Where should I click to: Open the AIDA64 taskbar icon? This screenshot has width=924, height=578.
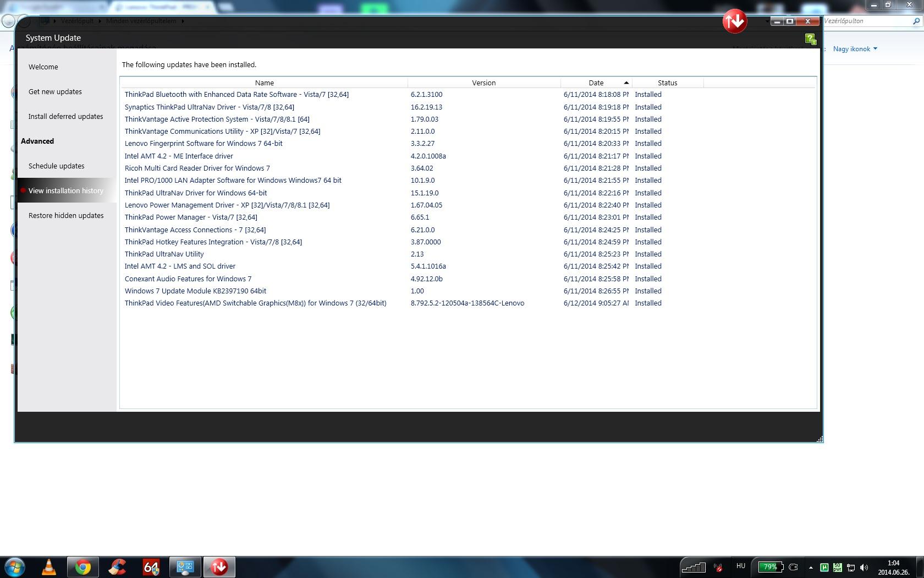point(151,567)
